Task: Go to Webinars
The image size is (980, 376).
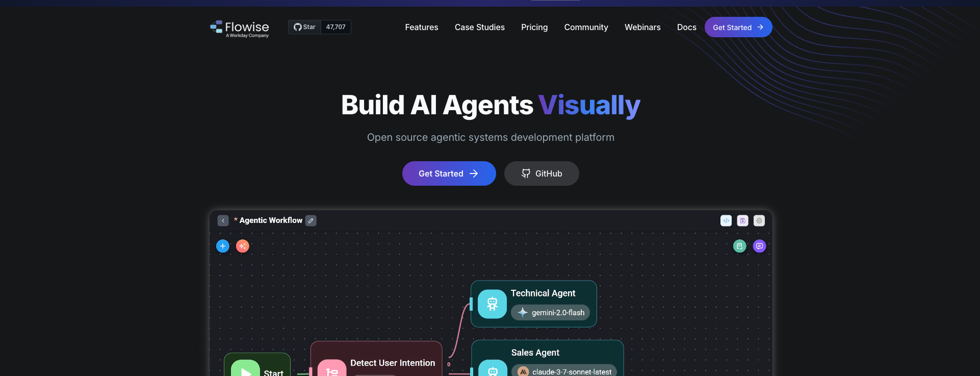Action: pyautogui.click(x=642, y=27)
